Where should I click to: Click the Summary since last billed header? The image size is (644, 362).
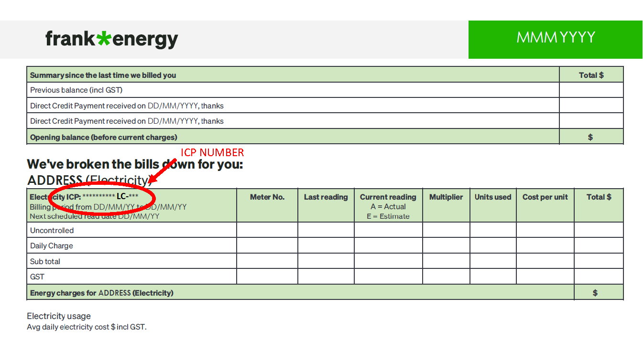click(103, 75)
